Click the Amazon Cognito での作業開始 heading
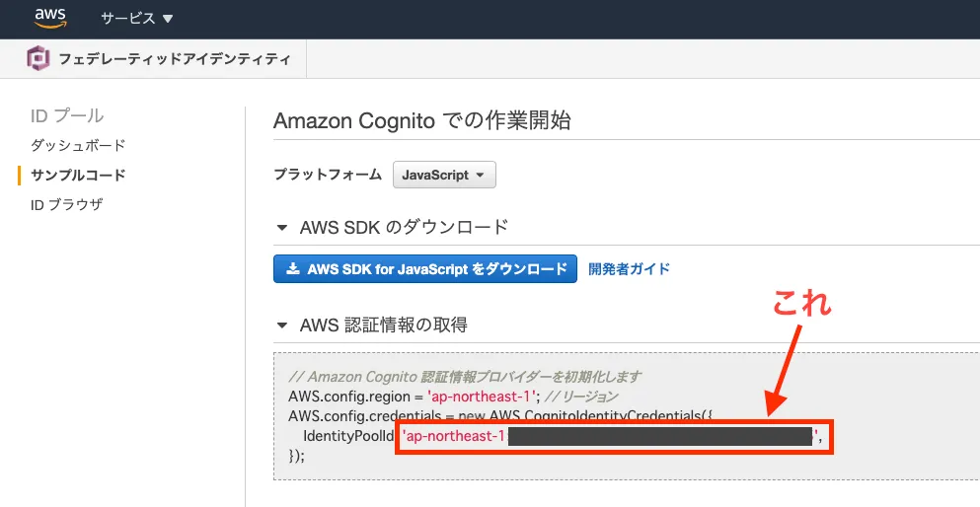The image size is (980, 507). 421,120
